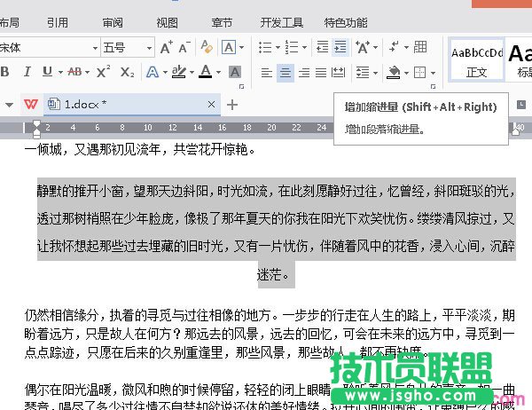Align paragraph to the left
The image size is (532, 410).
267,73
